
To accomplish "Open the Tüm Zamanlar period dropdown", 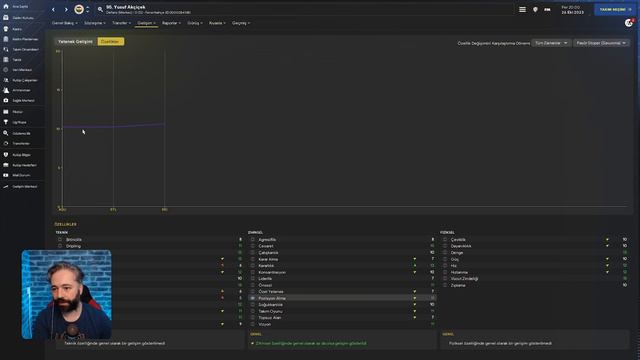I will tap(551, 43).
